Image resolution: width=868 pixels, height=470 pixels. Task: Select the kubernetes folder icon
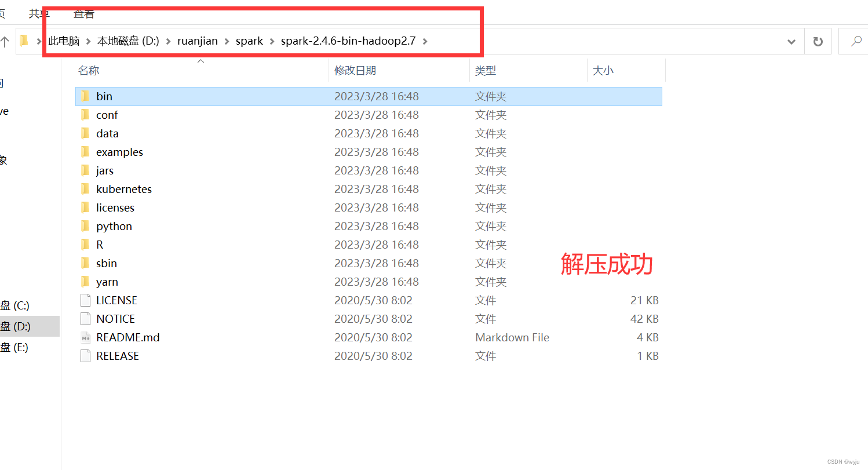[85, 189]
